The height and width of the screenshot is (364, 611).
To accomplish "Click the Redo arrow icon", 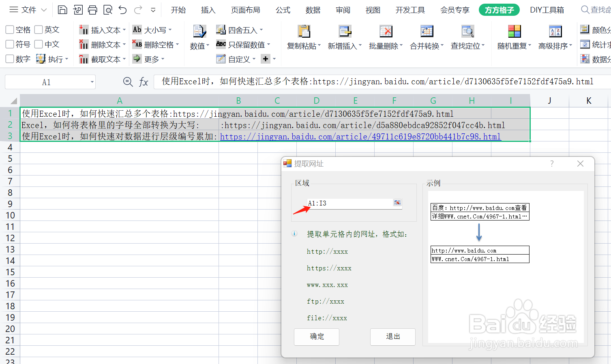I will (138, 10).
